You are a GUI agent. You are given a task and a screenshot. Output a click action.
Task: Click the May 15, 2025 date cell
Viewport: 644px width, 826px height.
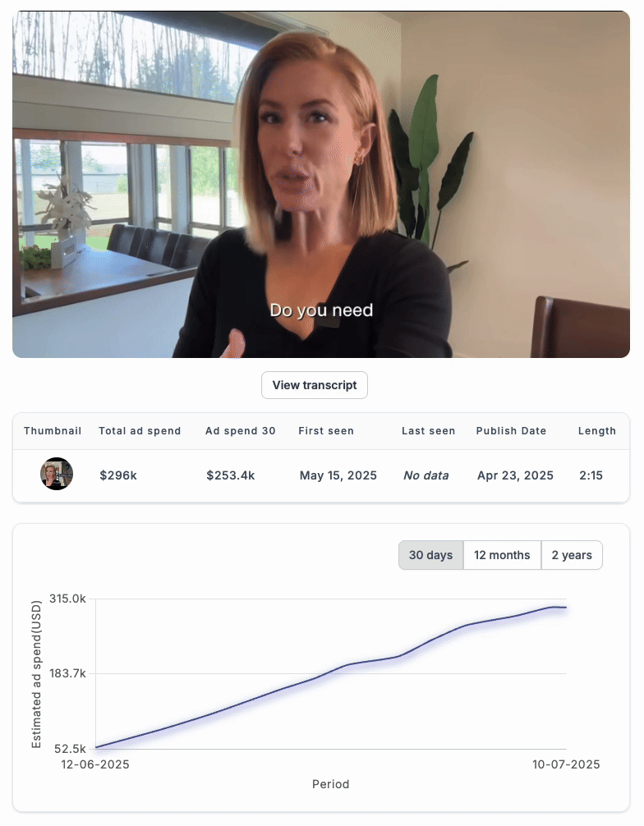point(338,475)
